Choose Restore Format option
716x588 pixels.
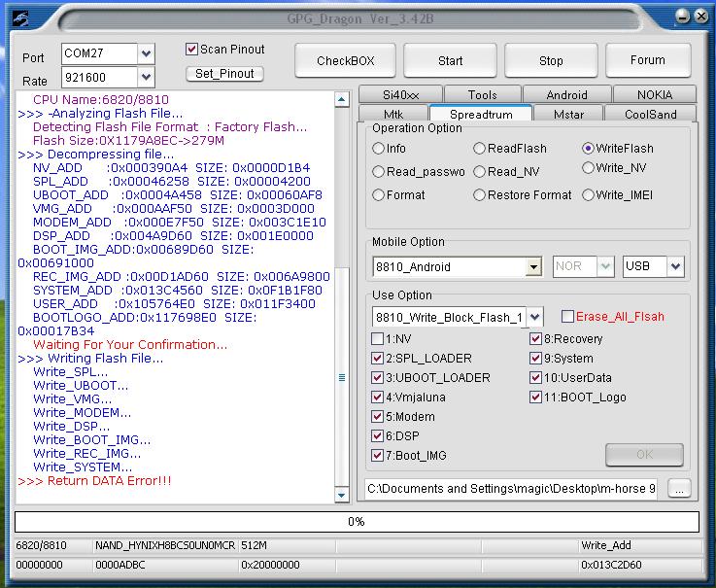[479, 195]
